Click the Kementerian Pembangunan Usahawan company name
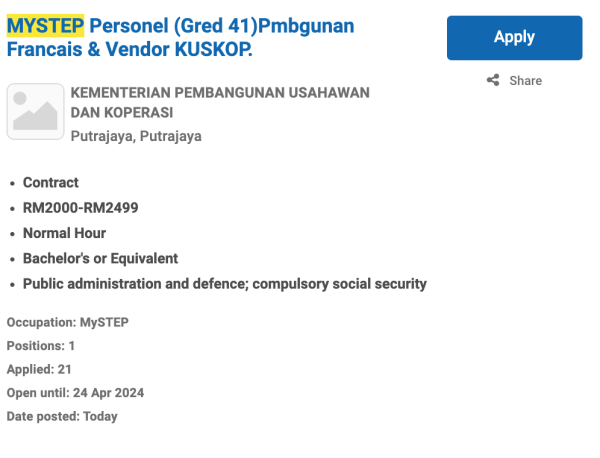This screenshot has height=458, width=600. tap(219, 93)
